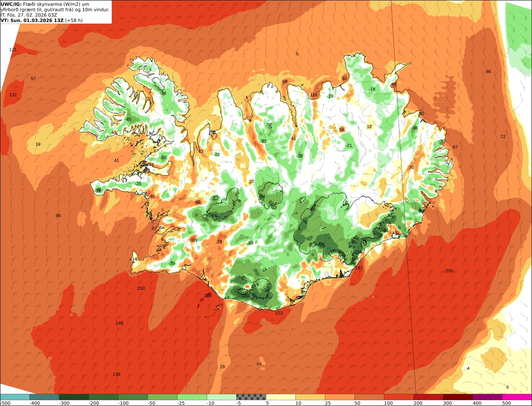Click the dark green -200 to -100 legend swatch
The image size is (532, 406).
pos(103,397)
